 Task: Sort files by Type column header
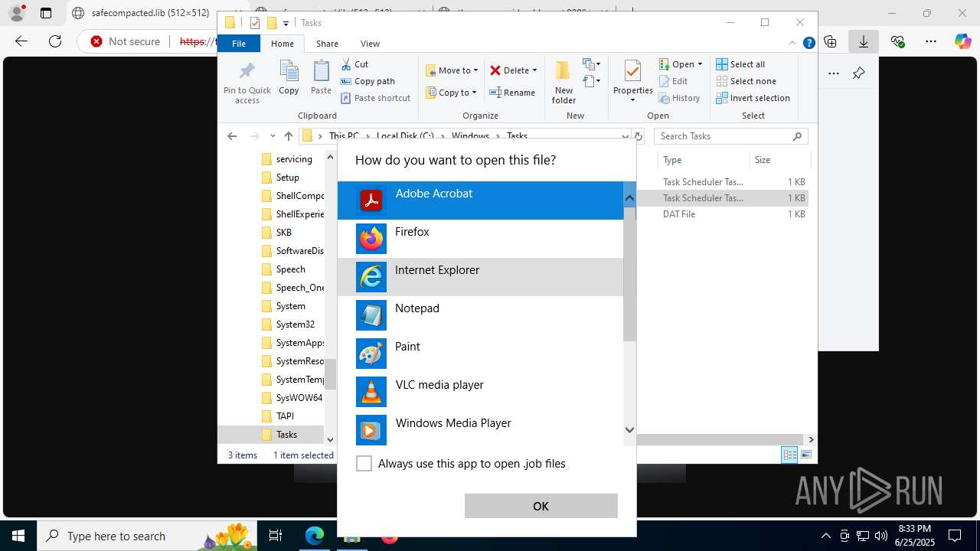click(x=703, y=160)
